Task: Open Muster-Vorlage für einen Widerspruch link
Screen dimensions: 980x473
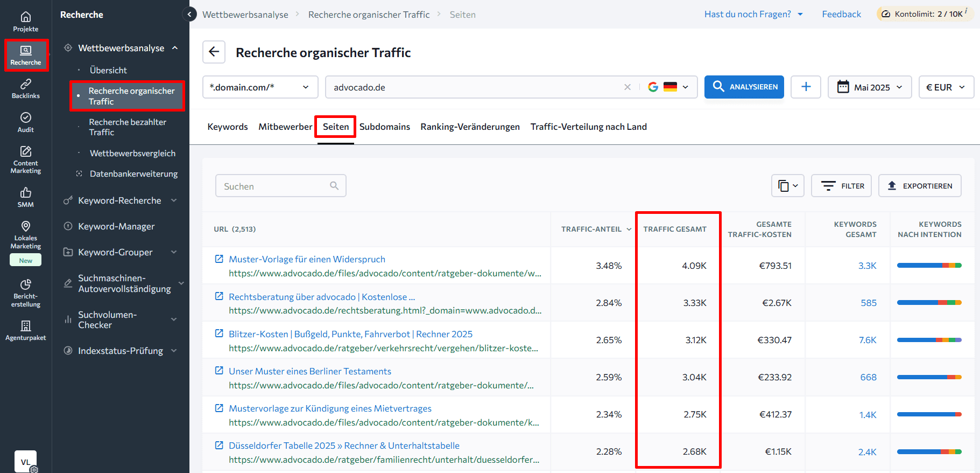Action: coord(307,259)
